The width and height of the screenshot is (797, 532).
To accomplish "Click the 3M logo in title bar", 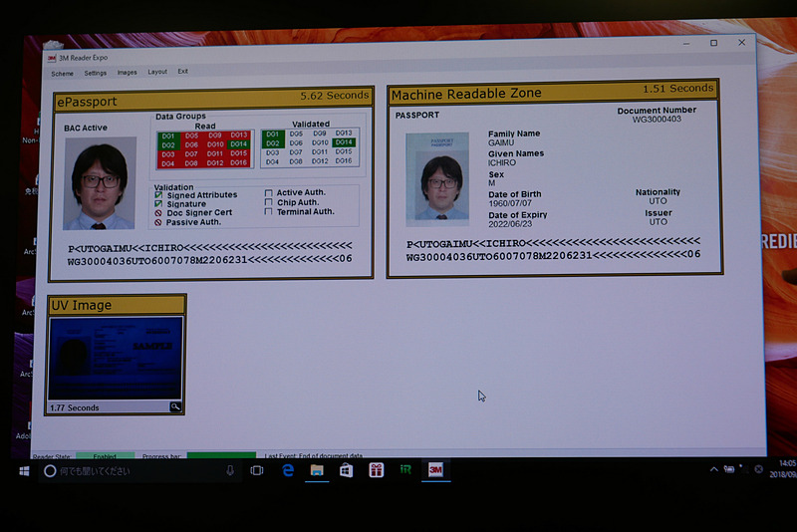I will [52, 59].
